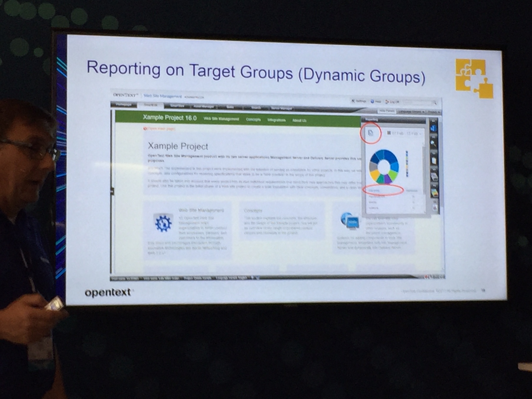Click Log Off

(392, 102)
